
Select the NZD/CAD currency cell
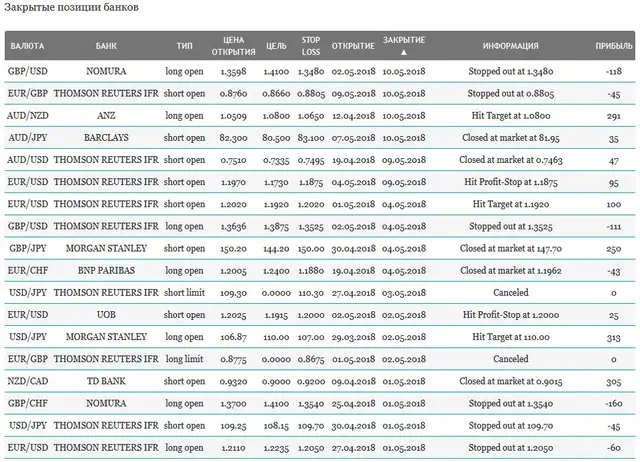click(27, 381)
